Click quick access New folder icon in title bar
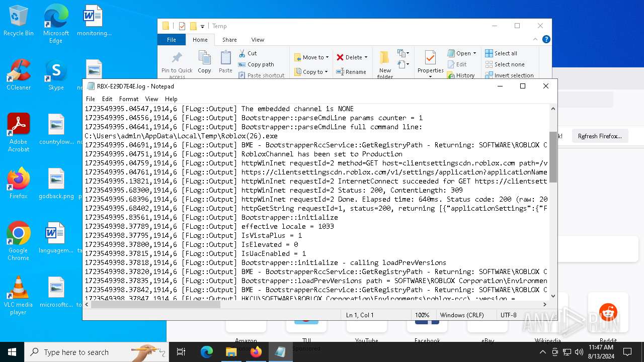The width and height of the screenshot is (644, 362). pos(193,26)
